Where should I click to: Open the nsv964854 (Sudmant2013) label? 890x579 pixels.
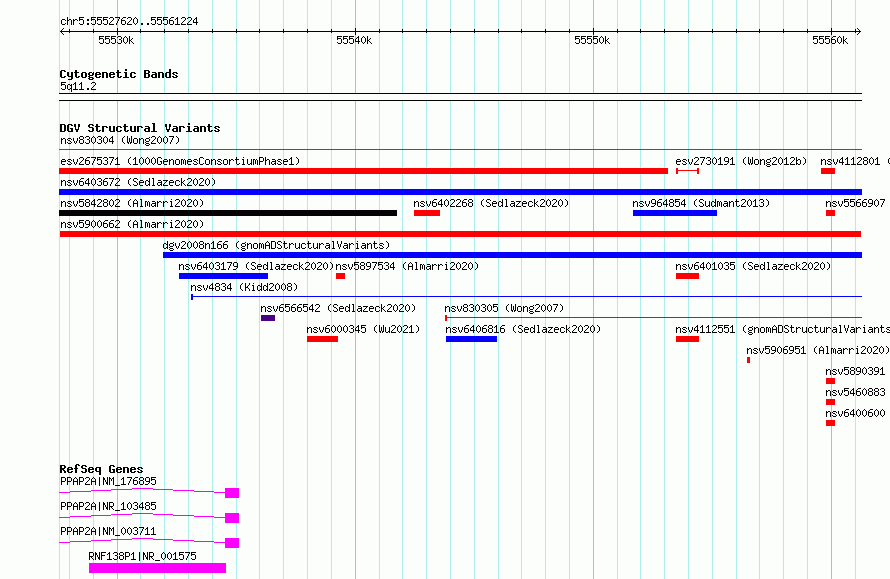click(701, 203)
